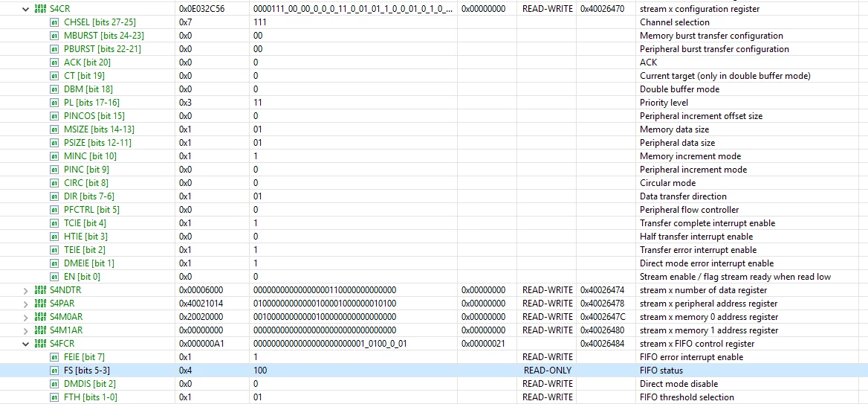Click the CIRC bitfield icon
This screenshot has width=868, height=404.
[54, 183]
